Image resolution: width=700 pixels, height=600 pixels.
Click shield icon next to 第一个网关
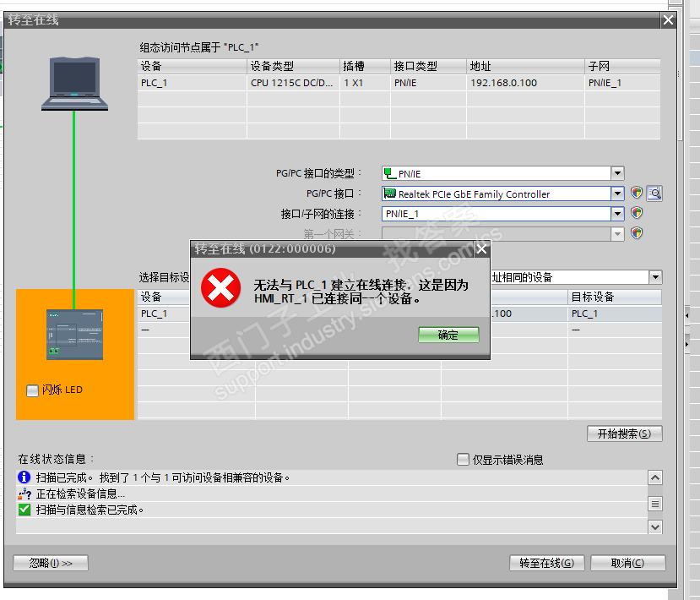coord(637,232)
